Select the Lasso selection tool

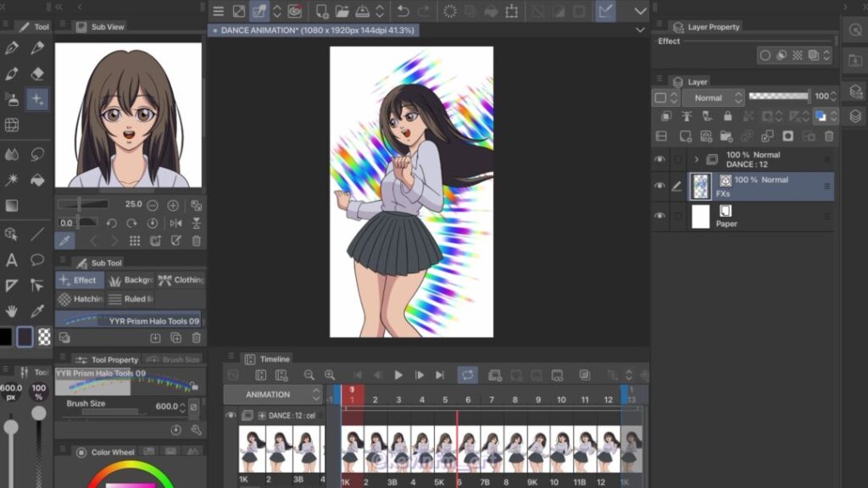click(37, 154)
